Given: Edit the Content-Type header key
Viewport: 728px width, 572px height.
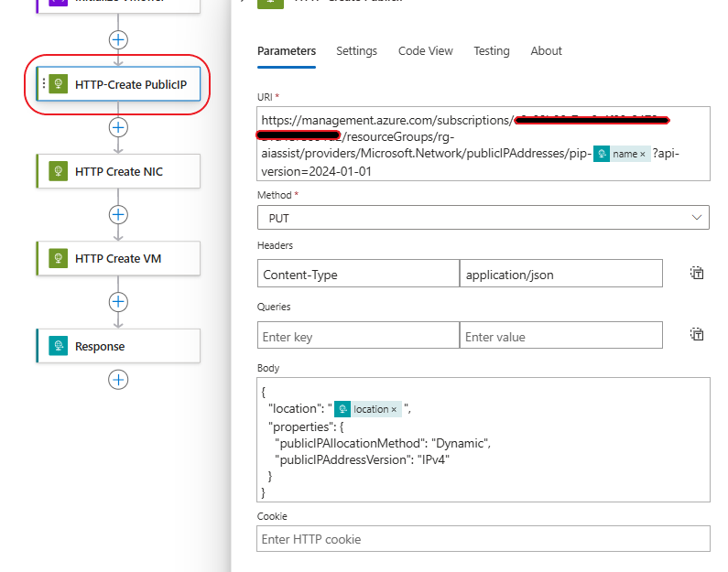Looking at the screenshot, I should pos(358,274).
